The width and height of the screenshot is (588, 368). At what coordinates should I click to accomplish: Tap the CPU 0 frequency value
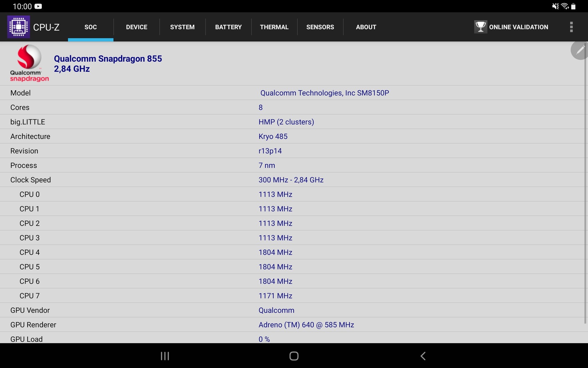[275, 194]
